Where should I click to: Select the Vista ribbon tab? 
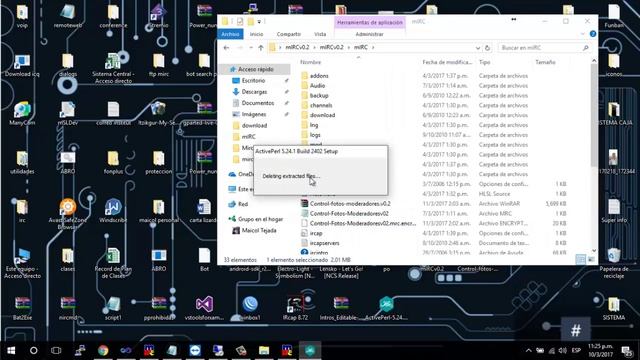pos(320,34)
